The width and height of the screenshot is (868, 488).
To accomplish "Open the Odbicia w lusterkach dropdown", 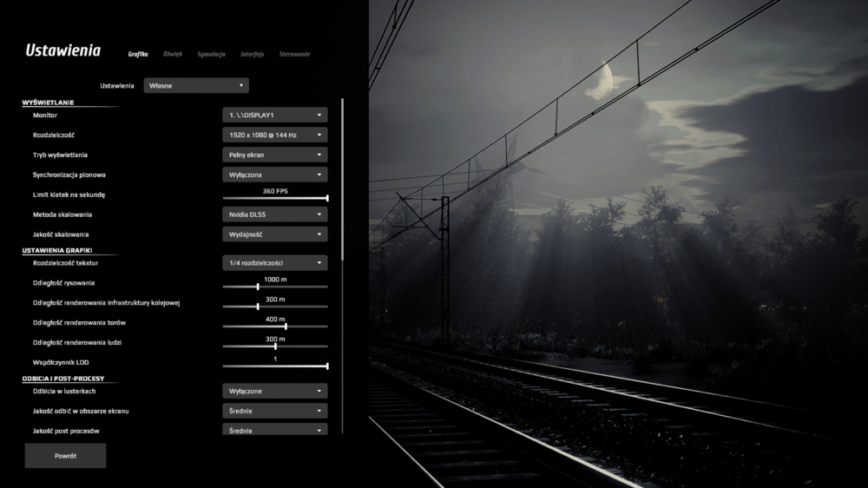I will click(274, 391).
